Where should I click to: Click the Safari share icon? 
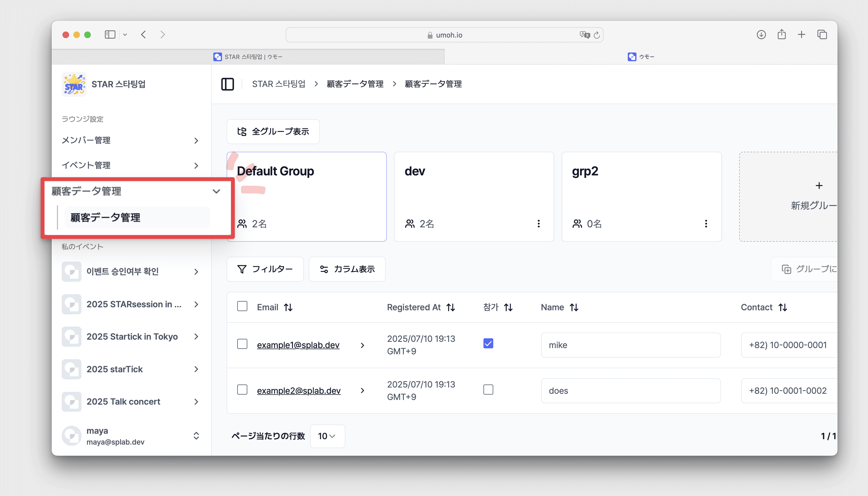tap(781, 35)
